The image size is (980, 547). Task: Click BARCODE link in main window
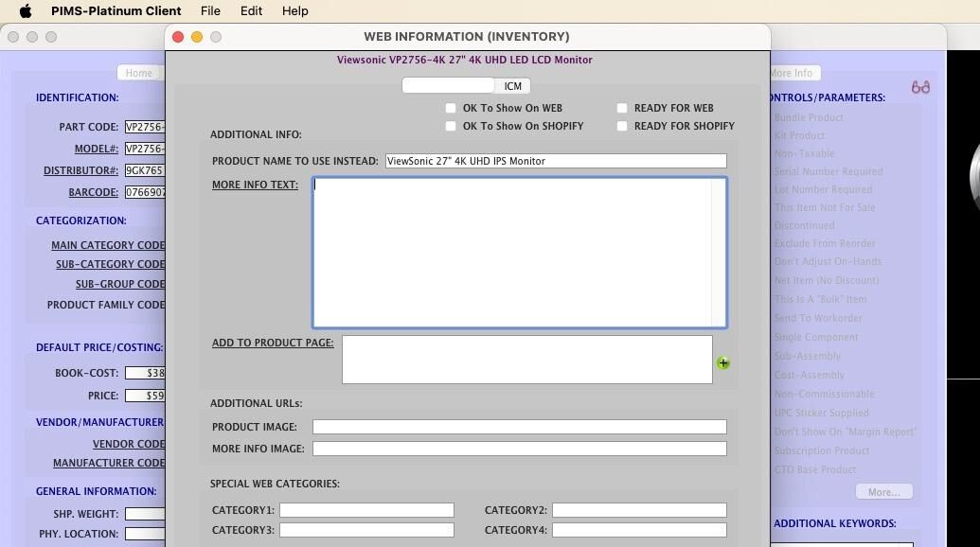(x=93, y=192)
